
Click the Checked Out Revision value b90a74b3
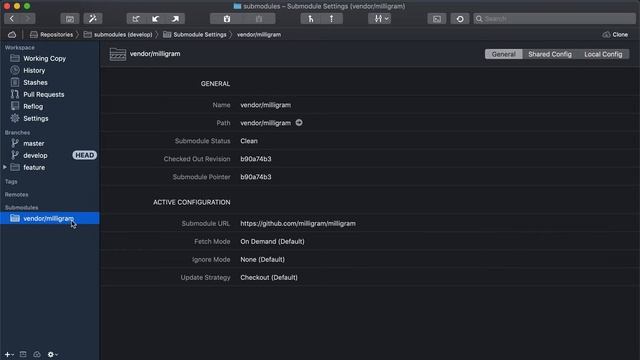click(256, 159)
